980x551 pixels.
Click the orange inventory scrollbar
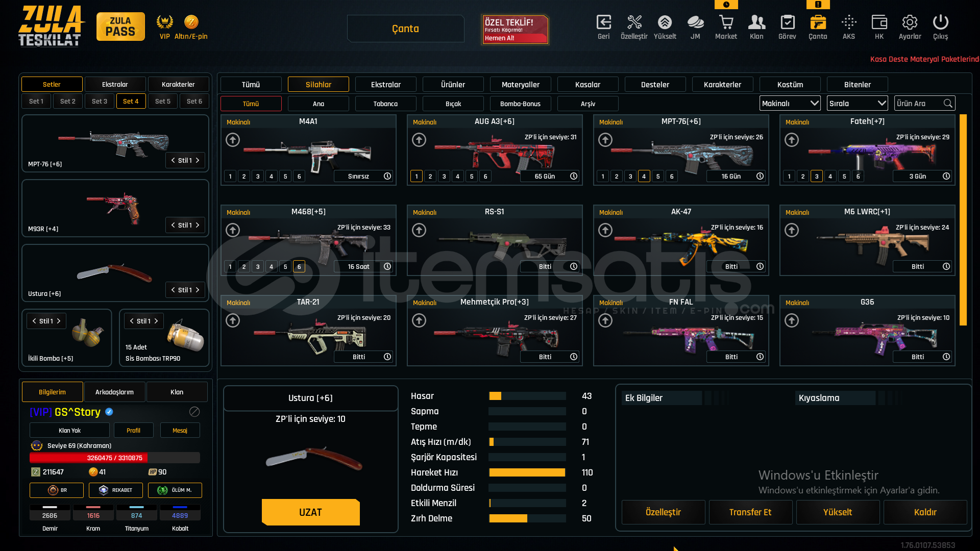pos(963,219)
